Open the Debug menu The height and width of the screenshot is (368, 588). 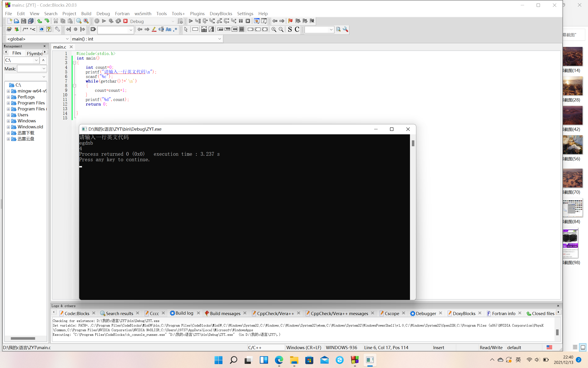(x=103, y=14)
